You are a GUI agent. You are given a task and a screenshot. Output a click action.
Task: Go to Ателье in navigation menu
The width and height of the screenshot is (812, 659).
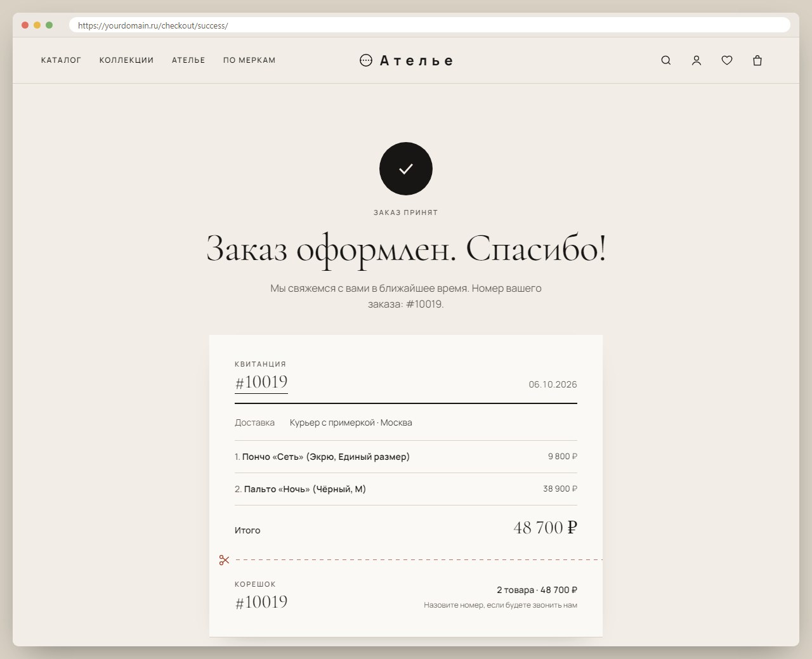click(188, 60)
